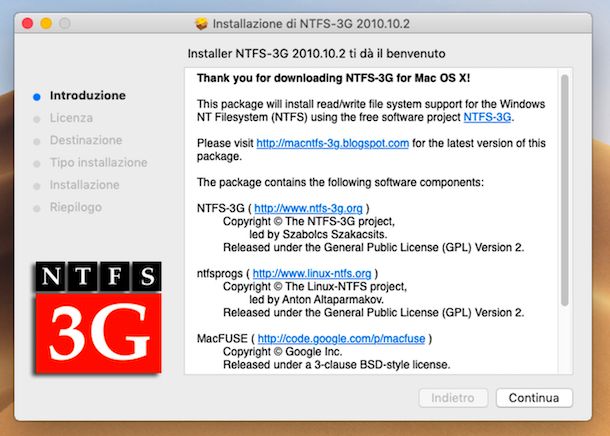
Task: Visit the www.ntfs-3g.org link
Action: tap(309, 208)
